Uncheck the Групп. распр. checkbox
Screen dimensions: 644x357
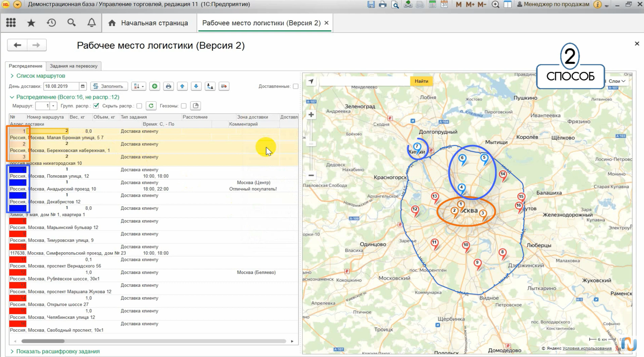click(x=96, y=106)
